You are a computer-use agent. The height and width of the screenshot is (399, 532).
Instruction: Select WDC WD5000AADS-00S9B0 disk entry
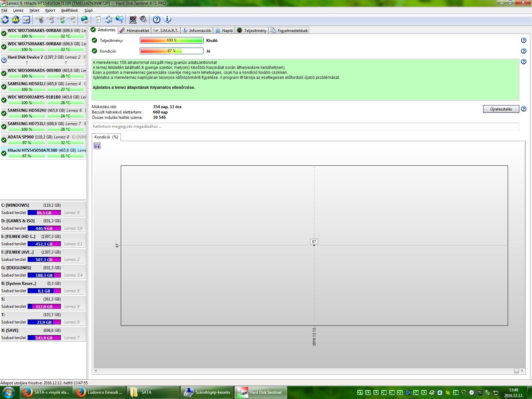[43, 73]
